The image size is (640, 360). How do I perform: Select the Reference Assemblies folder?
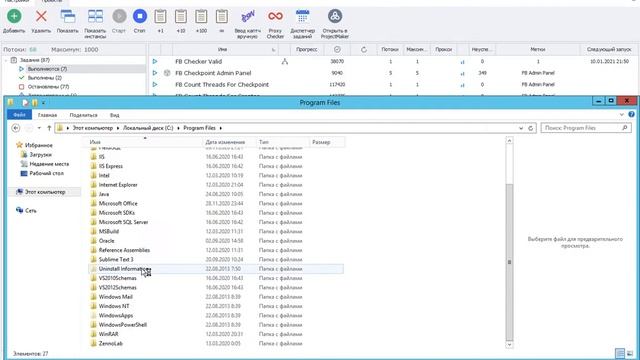tap(124, 250)
